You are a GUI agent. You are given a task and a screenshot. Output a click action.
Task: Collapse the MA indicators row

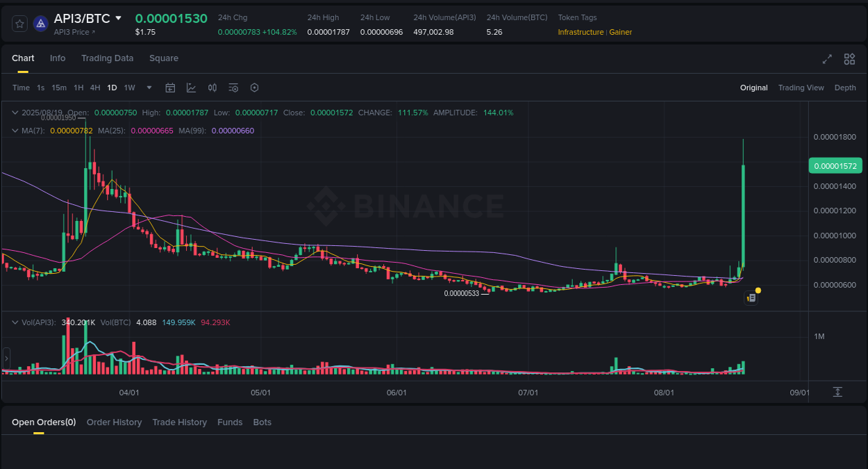[x=15, y=130]
